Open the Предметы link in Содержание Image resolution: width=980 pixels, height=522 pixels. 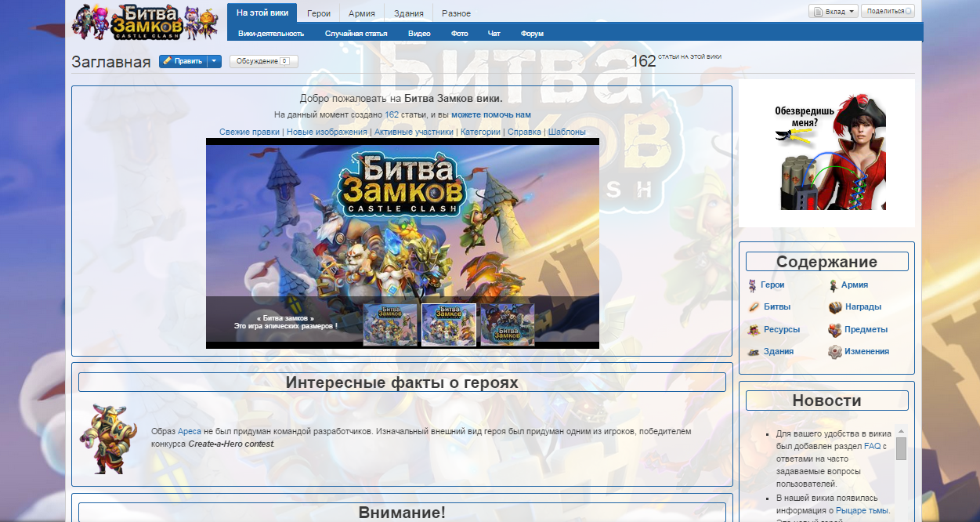[x=866, y=330]
